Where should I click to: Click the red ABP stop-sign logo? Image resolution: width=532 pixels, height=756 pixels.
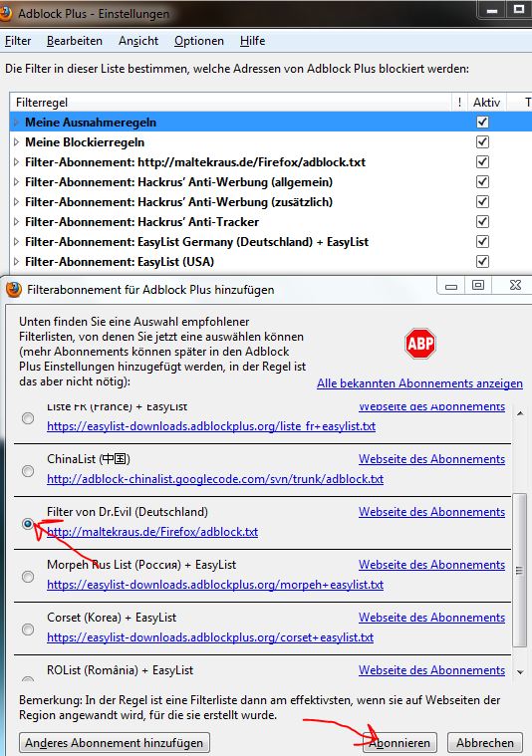click(420, 344)
